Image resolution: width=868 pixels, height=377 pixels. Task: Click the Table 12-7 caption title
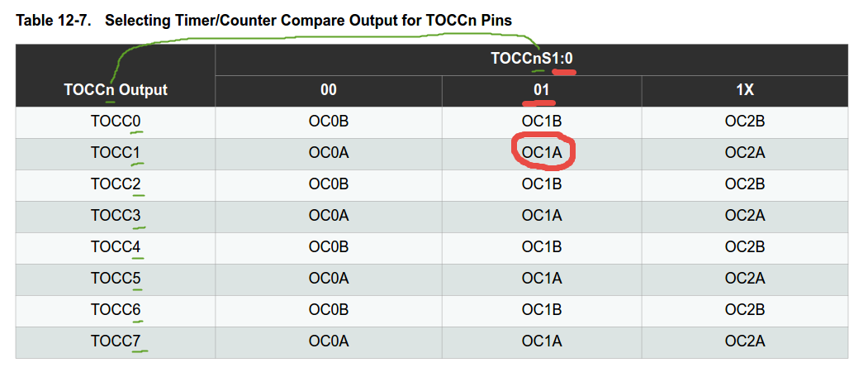(264, 21)
